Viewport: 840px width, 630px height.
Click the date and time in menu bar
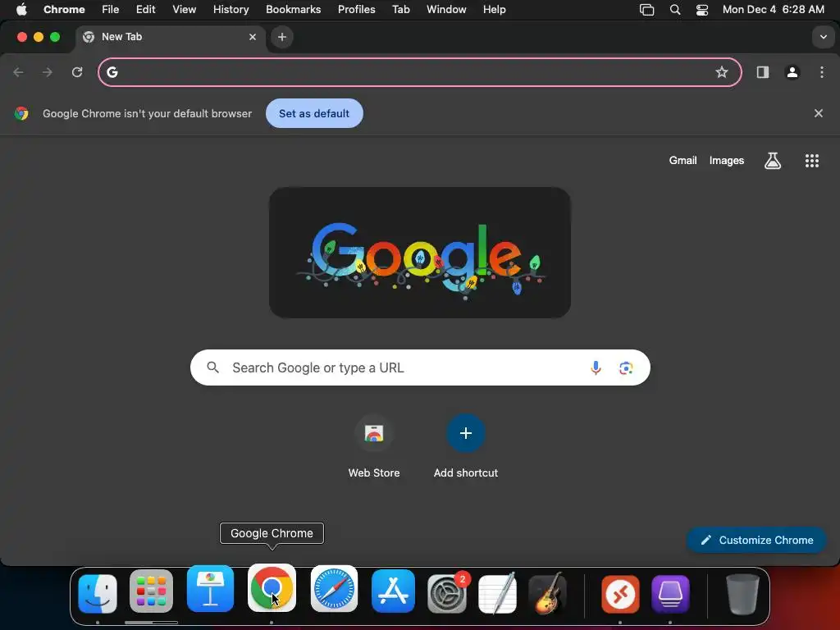point(773,9)
